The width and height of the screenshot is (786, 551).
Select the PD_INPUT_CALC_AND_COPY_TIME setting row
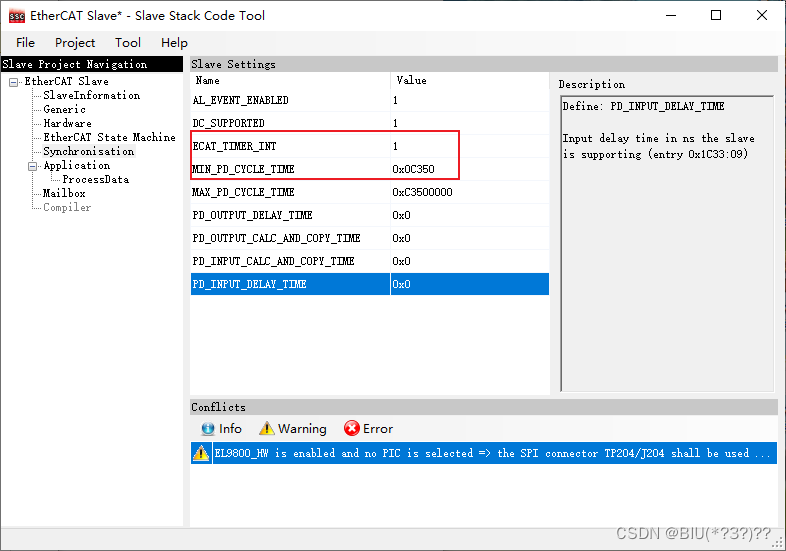[370, 262]
